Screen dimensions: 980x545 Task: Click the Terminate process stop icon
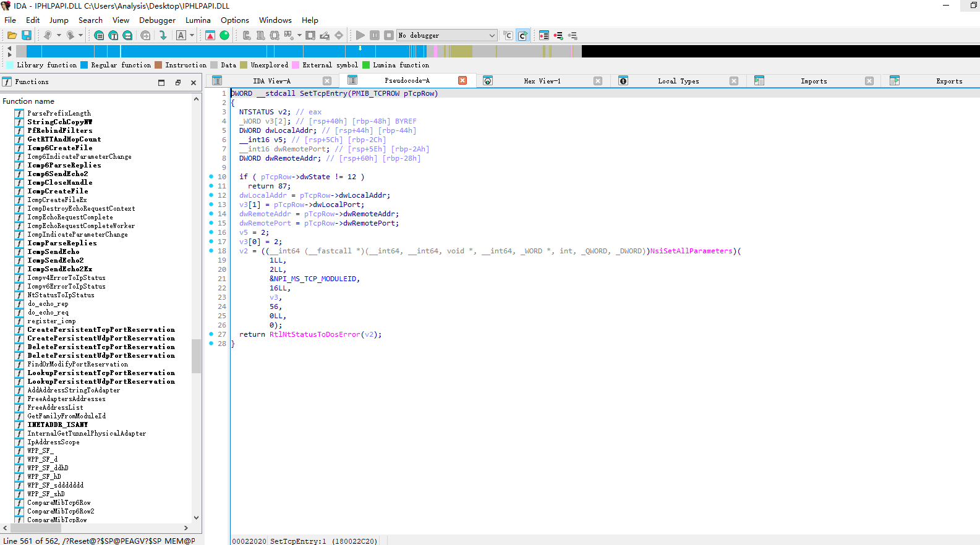click(x=389, y=35)
